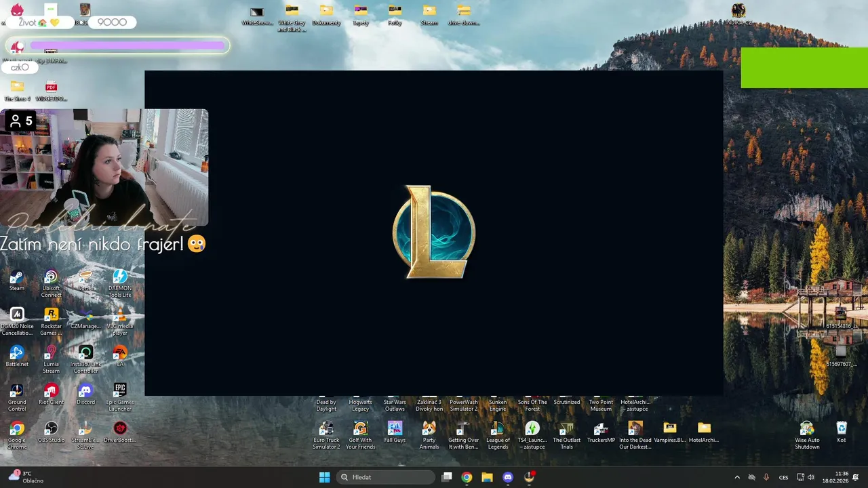This screenshot has height=488, width=868.
Task: Select the Fall Guys desktop icon
Action: 395,432
